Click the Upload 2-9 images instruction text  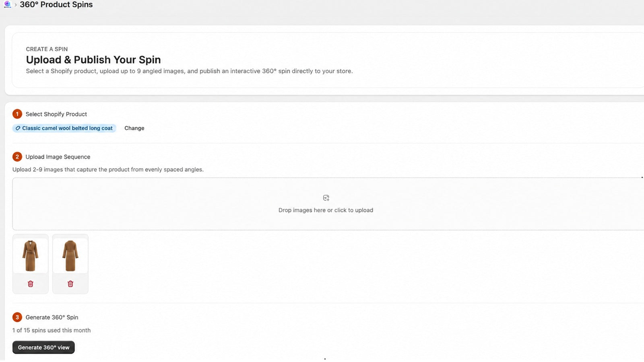pyautogui.click(x=108, y=170)
